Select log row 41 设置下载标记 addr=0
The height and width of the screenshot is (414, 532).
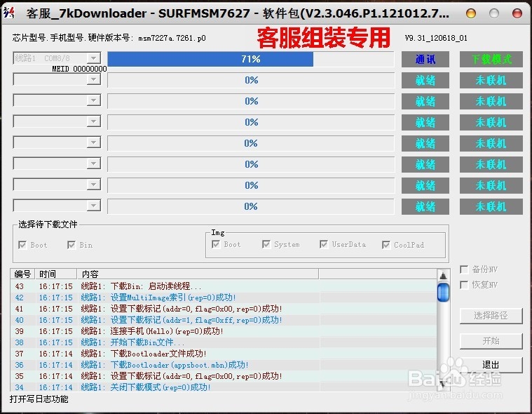tap(224, 309)
